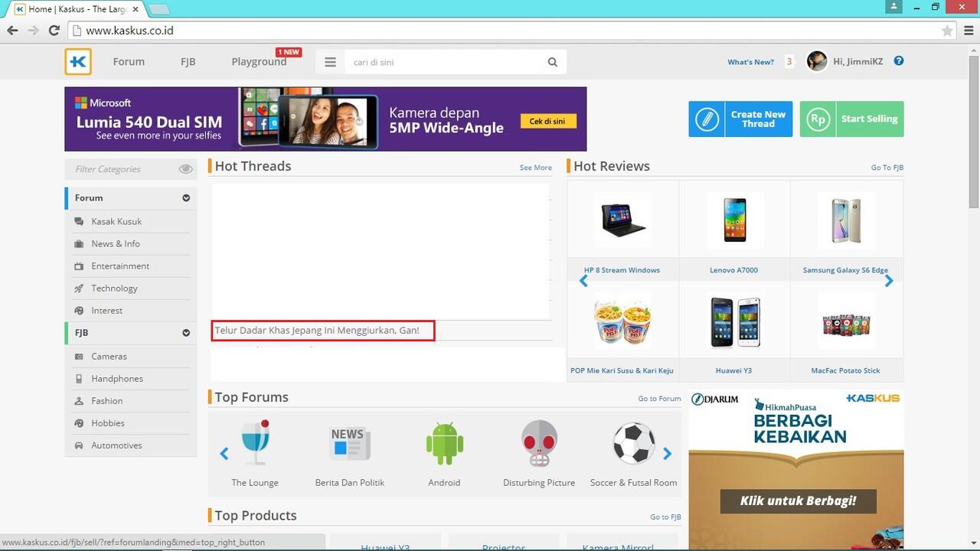Click See More for Hot Threads
Image resolution: width=980 pixels, height=551 pixels.
tap(536, 168)
